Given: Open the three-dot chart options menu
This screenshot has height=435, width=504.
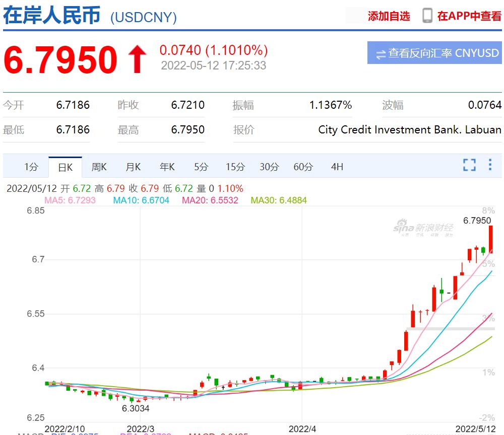Looking at the screenshot, I should pyautogui.click(x=489, y=165).
